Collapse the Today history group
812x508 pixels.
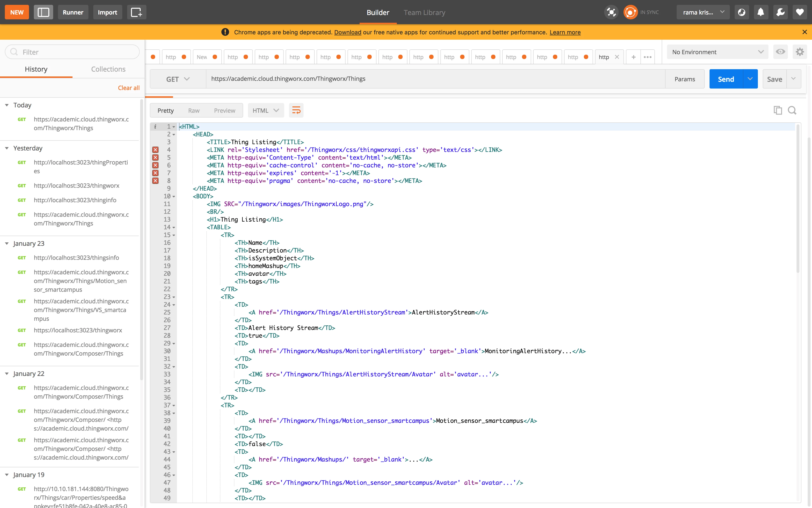click(7, 105)
